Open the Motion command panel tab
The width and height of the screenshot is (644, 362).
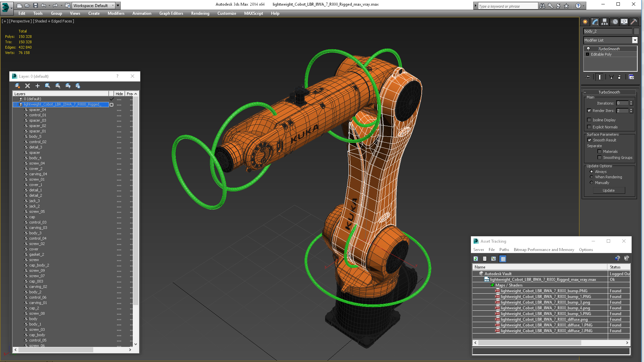pos(614,22)
